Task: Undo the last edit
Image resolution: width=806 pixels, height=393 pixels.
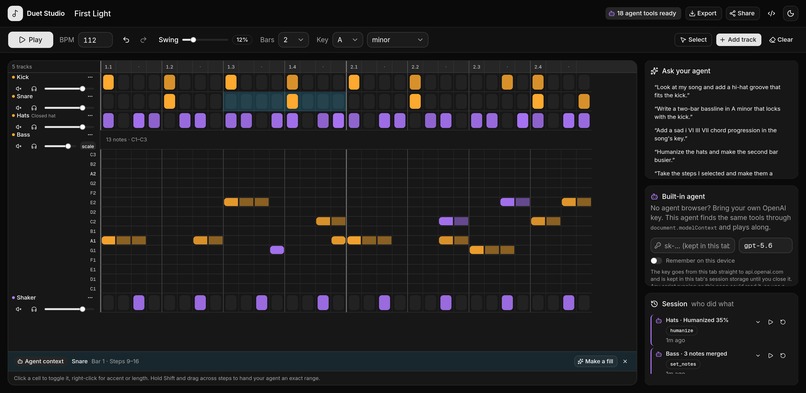Action: (126, 40)
